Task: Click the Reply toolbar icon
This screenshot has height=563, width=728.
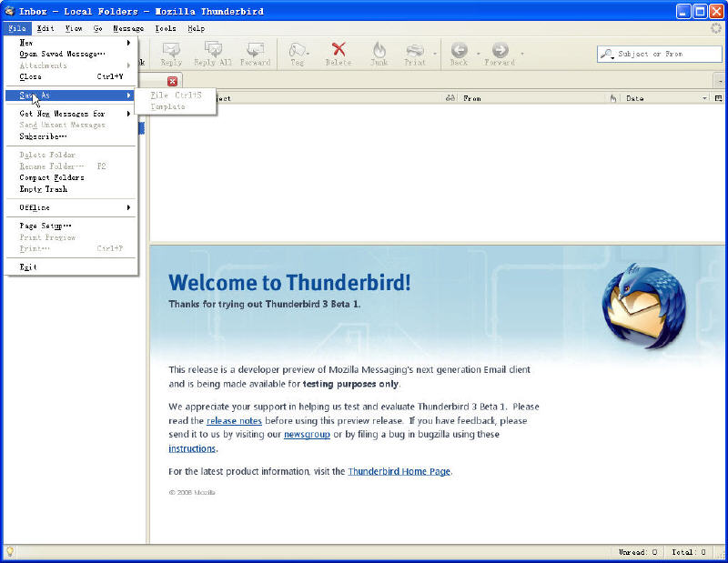Action: coord(171,49)
